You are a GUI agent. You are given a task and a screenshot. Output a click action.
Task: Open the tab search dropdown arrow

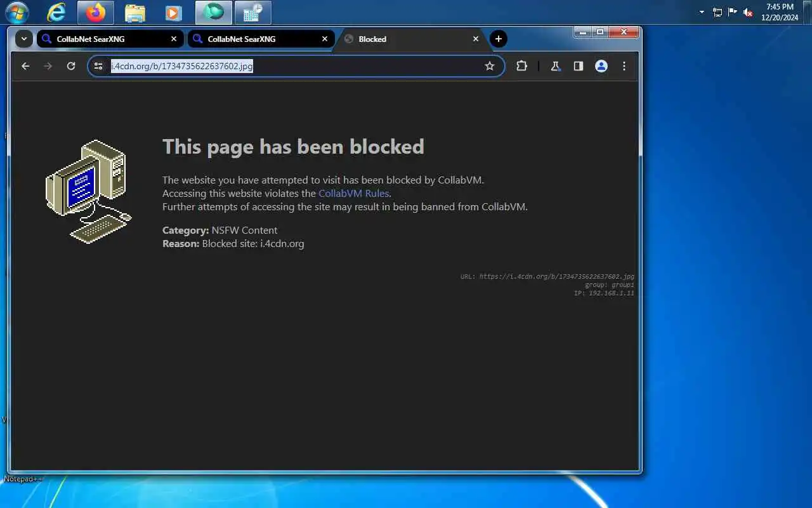click(x=23, y=39)
